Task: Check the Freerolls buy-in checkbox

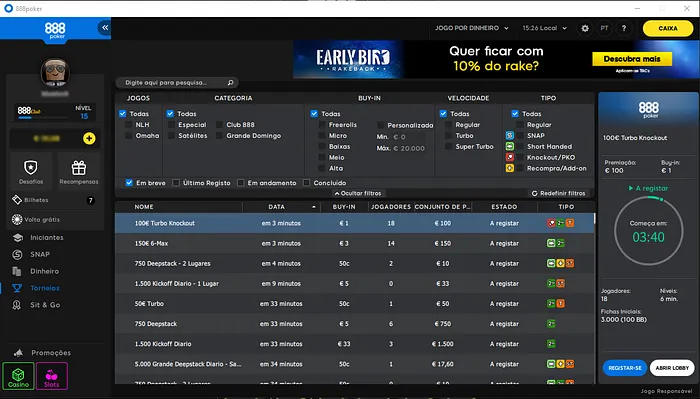Action: 321,125
